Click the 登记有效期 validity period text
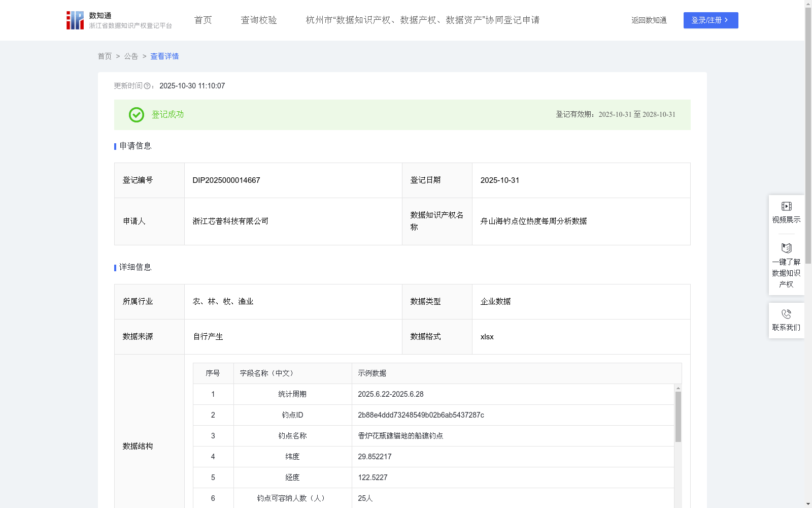The image size is (812, 508). point(616,115)
